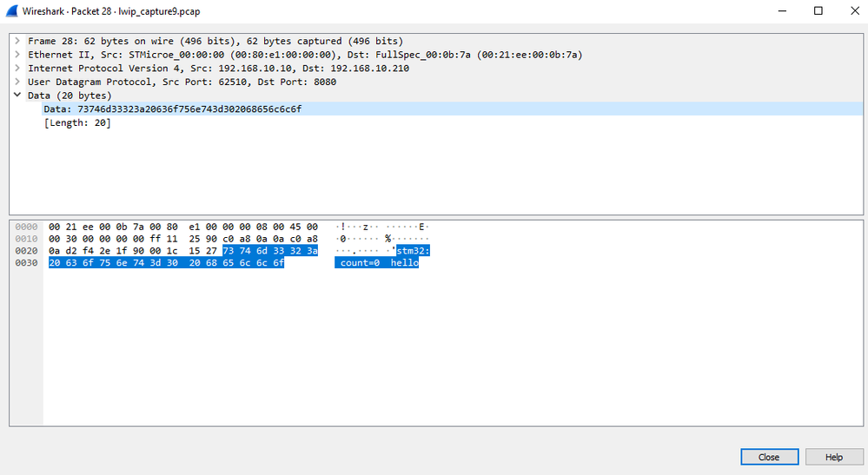Select Ethernet II source/destination line

point(305,55)
